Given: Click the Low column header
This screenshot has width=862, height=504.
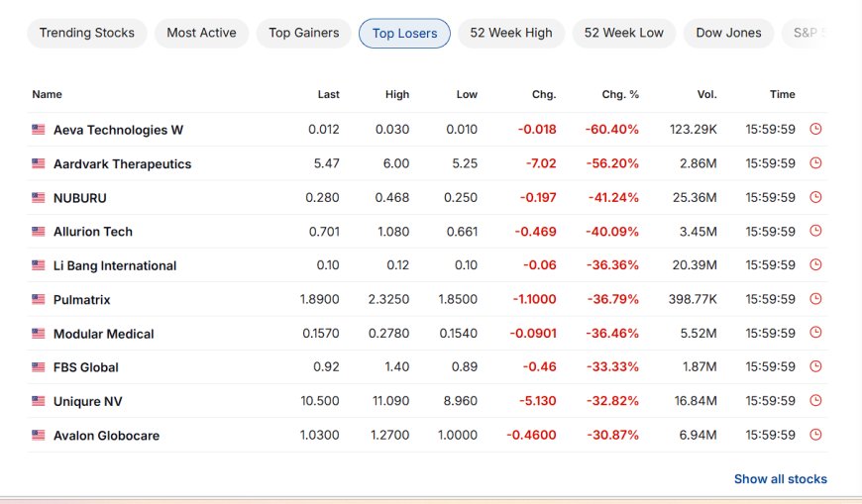Looking at the screenshot, I should pos(467,94).
